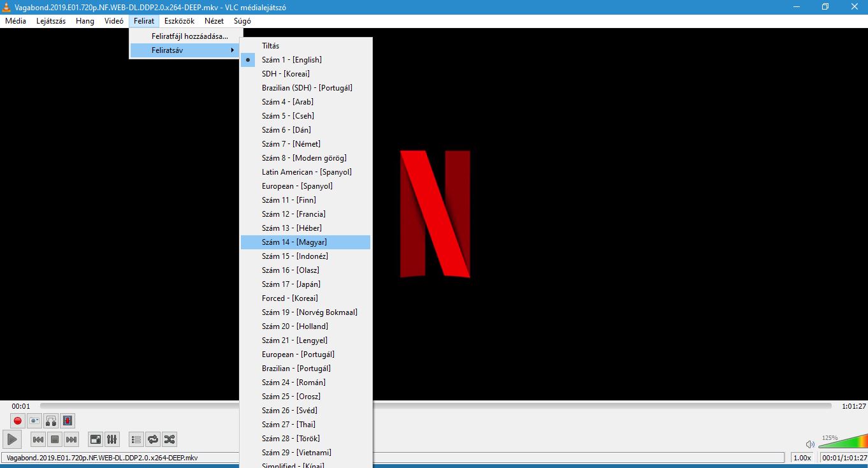Select Szám 27 - [Thai] subtitle
868x468 pixels.
[x=306, y=425]
